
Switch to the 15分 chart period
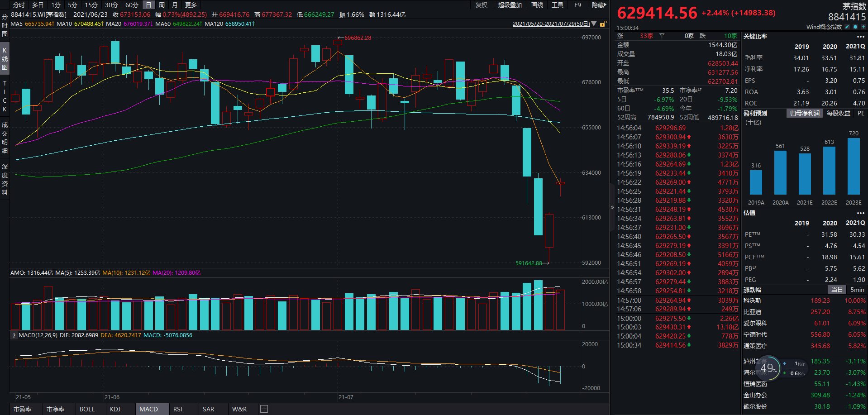click(x=91, y=5)
